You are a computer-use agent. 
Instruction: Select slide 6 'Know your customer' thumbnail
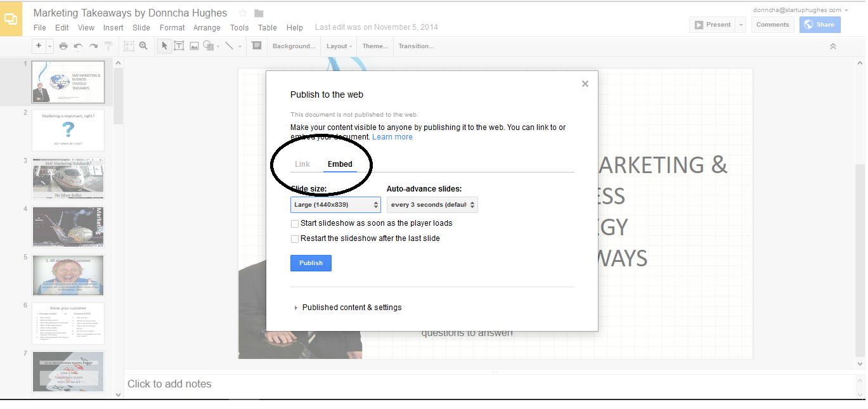[x=68, y=323]
